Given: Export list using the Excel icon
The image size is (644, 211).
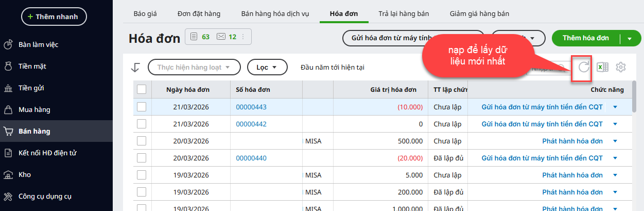Looking at the screenshot, I should tap(602, 67).
